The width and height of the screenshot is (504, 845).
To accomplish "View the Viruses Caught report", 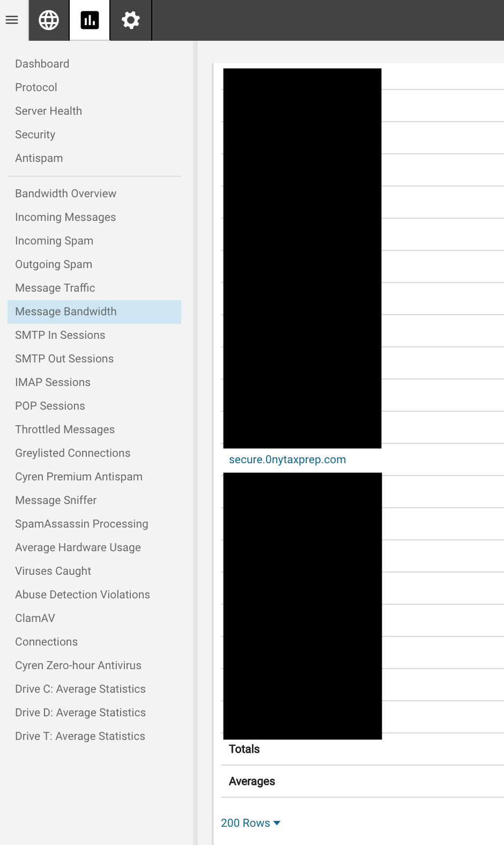I will click(x=53, y=571).
